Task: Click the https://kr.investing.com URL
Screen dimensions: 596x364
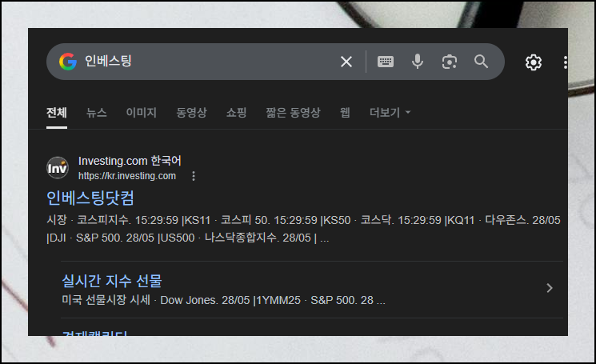Action: pos(127,176)
